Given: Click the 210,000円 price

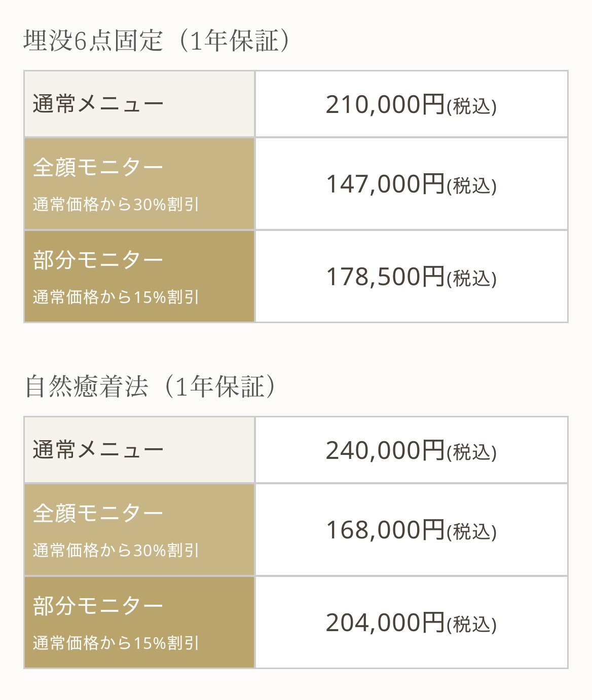Looking at the screenshot, I should 385,105.
